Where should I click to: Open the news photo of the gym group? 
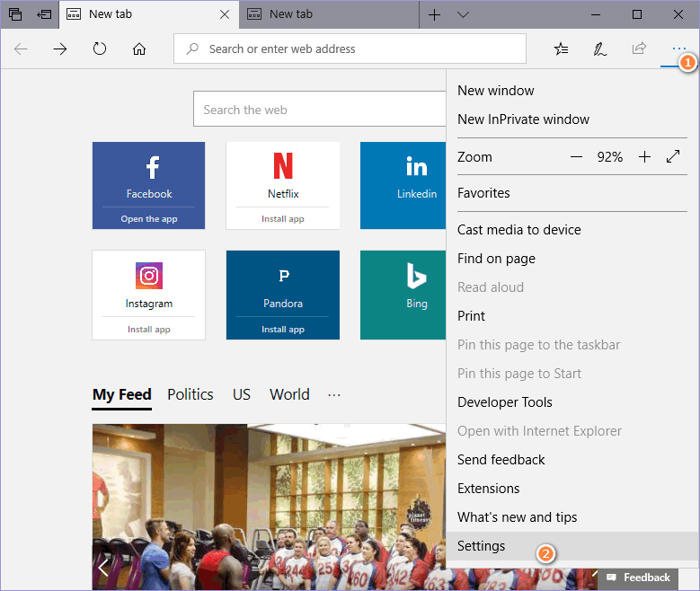tap(269, 507)
